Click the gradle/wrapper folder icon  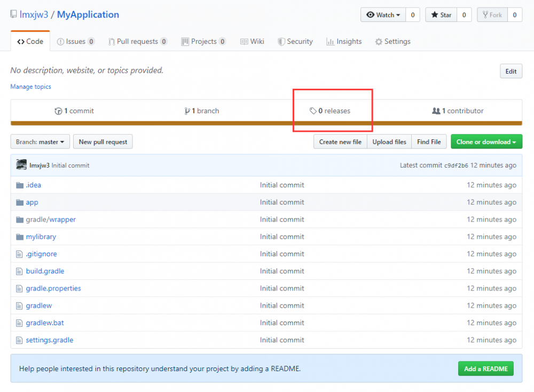[x=20, y=219]
